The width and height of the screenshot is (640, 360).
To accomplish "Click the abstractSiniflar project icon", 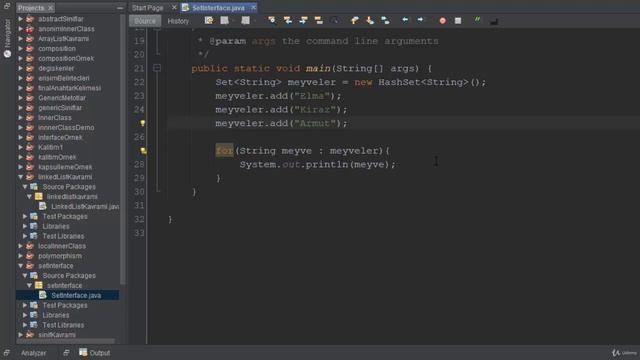I will (x=30, y=19).
